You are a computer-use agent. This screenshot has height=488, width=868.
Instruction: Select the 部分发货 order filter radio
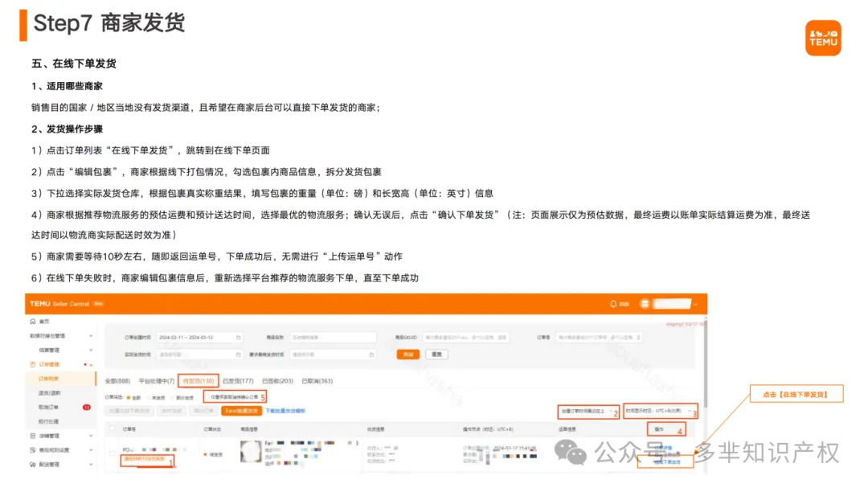173,398
